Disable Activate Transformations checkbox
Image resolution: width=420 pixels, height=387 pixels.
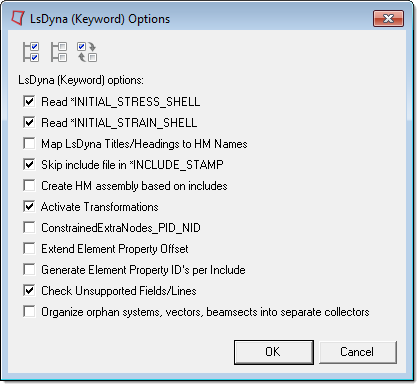tap(29, 206)
